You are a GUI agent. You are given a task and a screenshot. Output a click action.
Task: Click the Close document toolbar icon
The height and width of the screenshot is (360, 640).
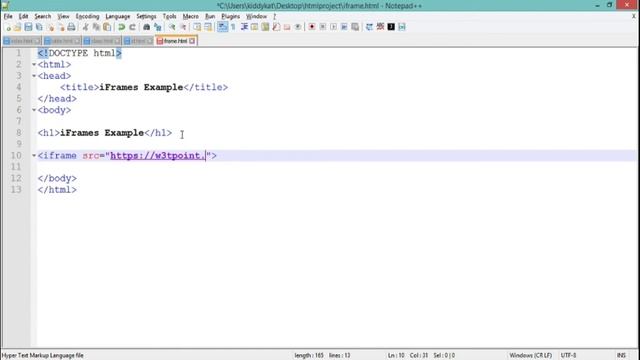50,27
